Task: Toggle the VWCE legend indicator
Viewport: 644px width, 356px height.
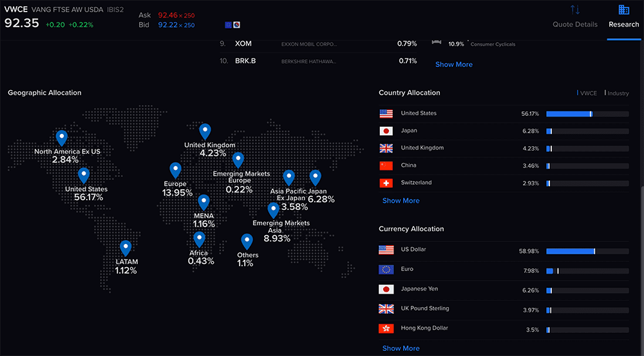Action: point(587,93)
